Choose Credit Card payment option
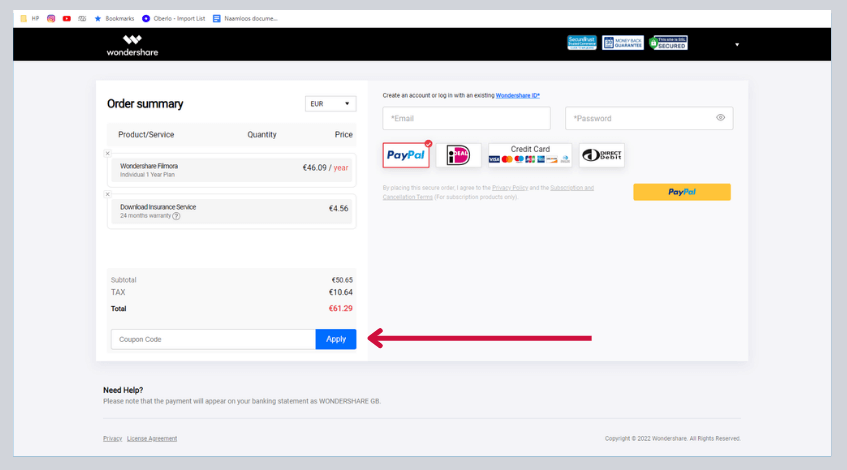 [529, 155]
